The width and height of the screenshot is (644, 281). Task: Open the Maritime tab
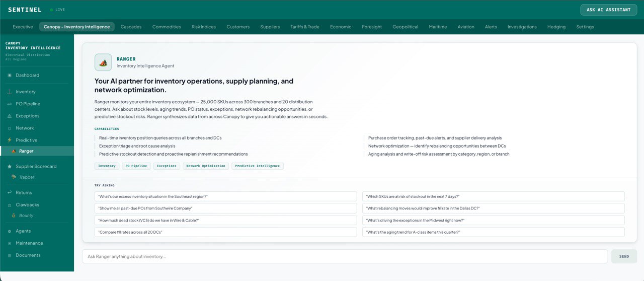pyautogui.click(x=438, y=27)
